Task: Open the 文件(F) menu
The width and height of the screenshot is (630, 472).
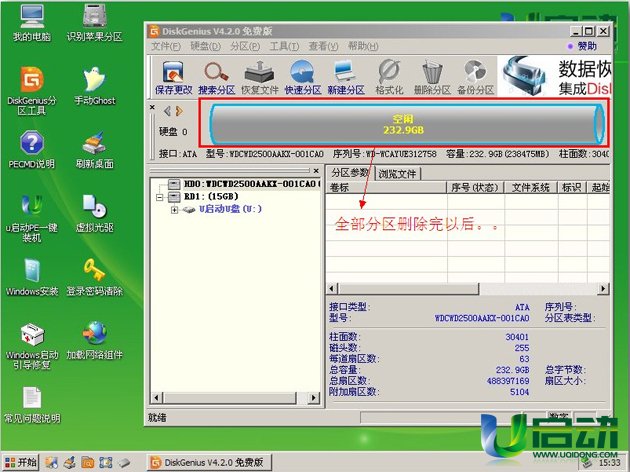Action: coord(166,46)
